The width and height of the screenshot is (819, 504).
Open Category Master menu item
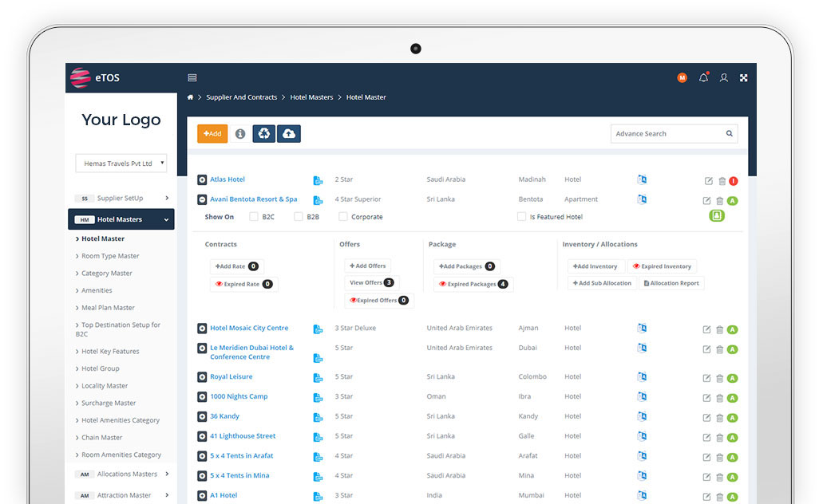coord(106,274)
